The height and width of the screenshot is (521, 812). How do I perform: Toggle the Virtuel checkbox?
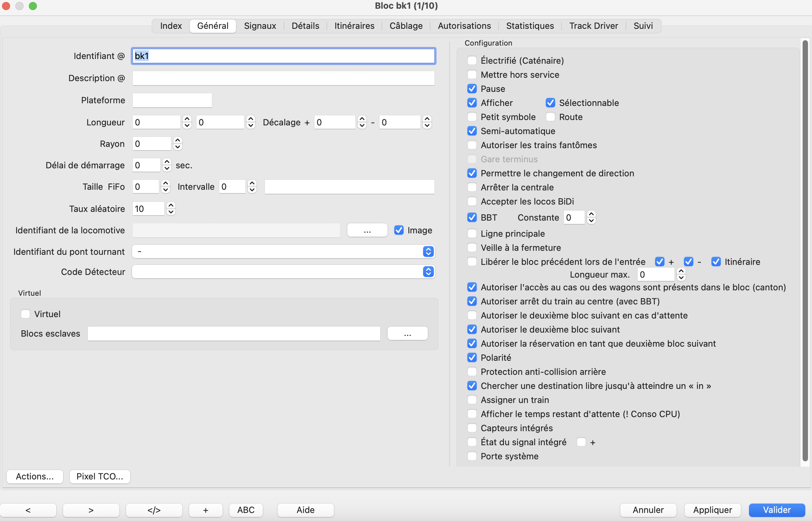[25, 314]
